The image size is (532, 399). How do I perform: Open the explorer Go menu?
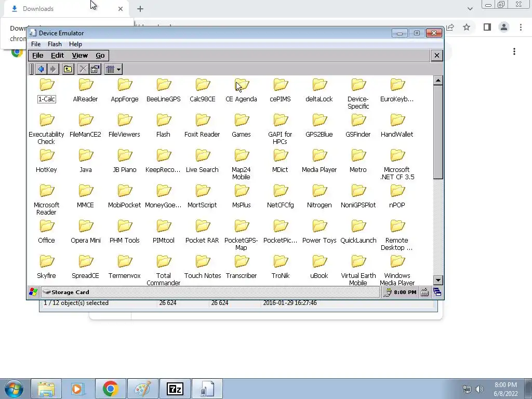click(100, 55)
